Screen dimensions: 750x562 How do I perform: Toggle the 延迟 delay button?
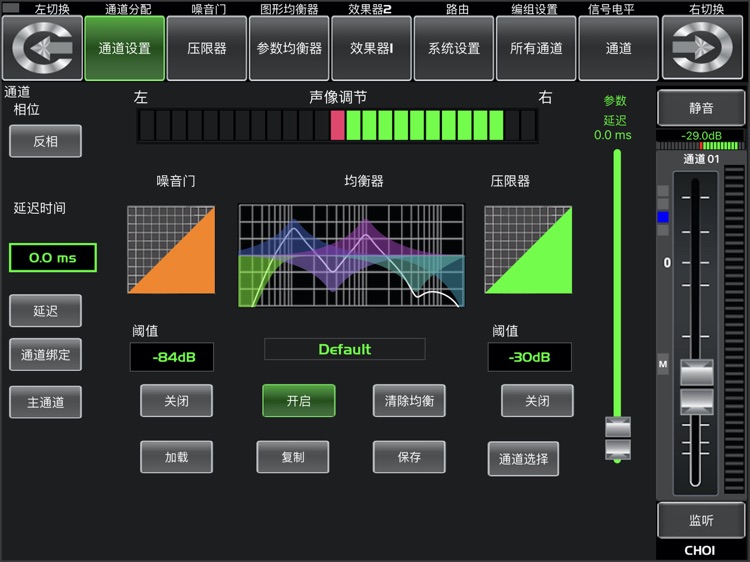point(45,311)
